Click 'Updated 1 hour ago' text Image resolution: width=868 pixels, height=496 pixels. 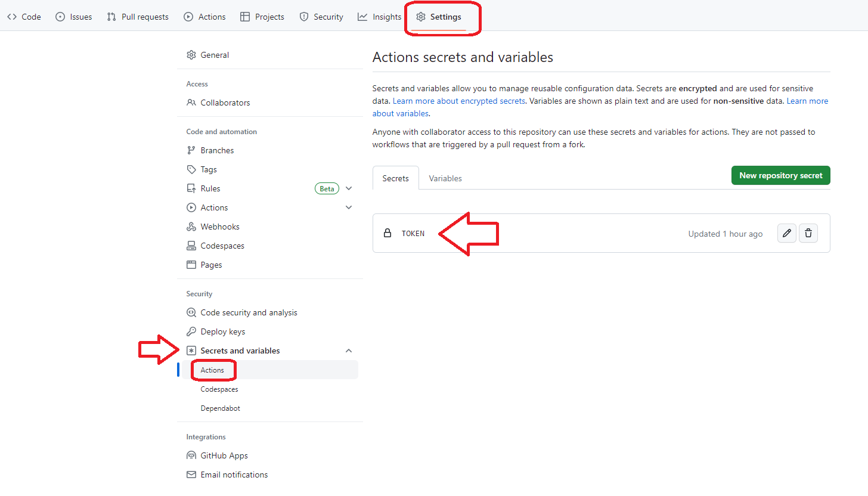(x=726, y=234)
